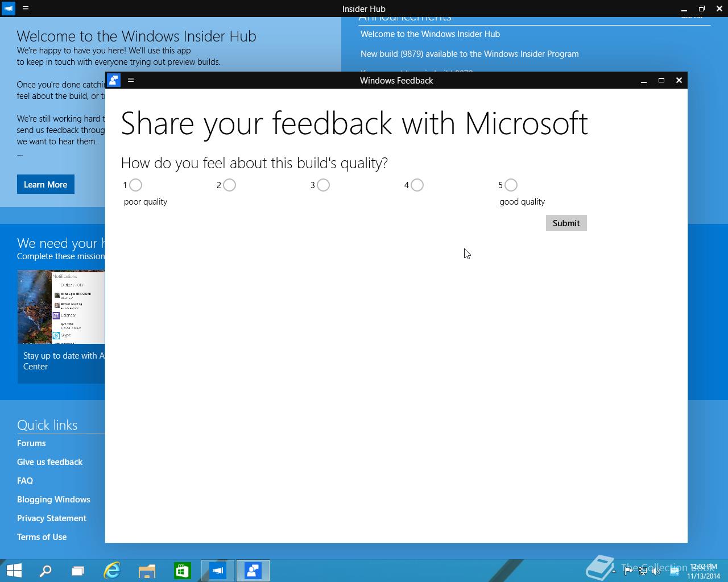Open Blogging Windows quick link
Screen dimensions: 728x582
53,500
